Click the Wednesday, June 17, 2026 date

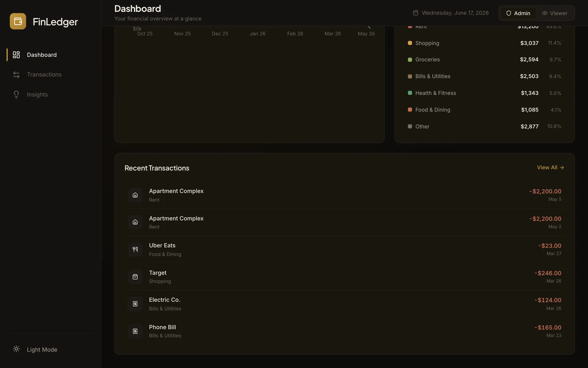pos(455,13)
